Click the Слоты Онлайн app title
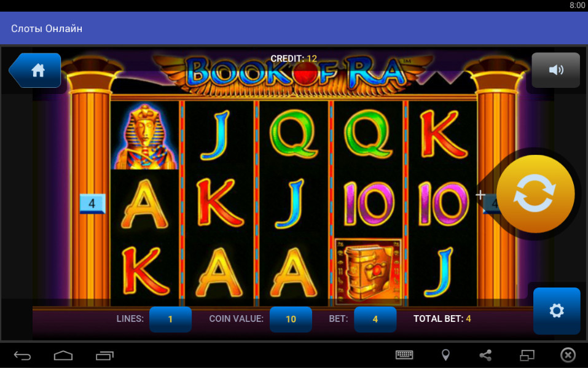The image size is (588, 368). (x=47, y=28)
